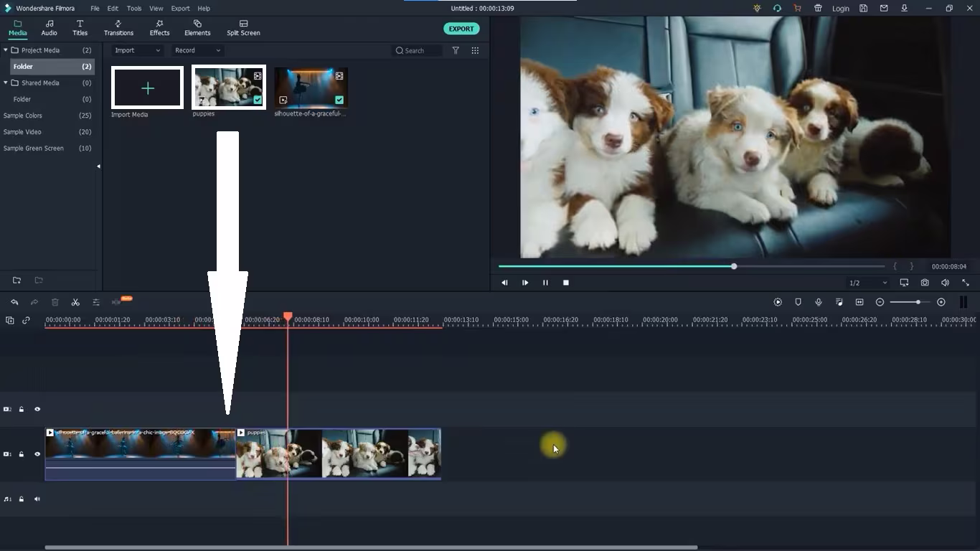The width and height of the screenshot is (980, 551).
Task: Click the preview playback progress handle
Action: 734,266
